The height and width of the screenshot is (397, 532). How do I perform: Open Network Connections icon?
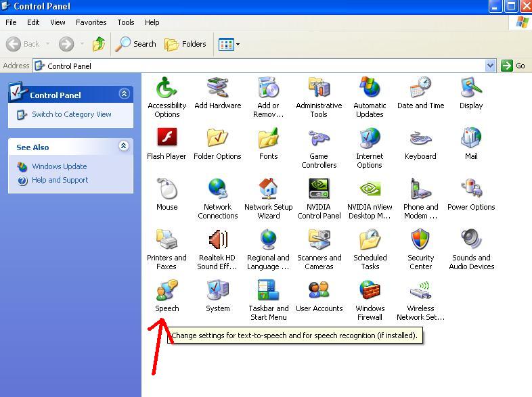(217, 189)
